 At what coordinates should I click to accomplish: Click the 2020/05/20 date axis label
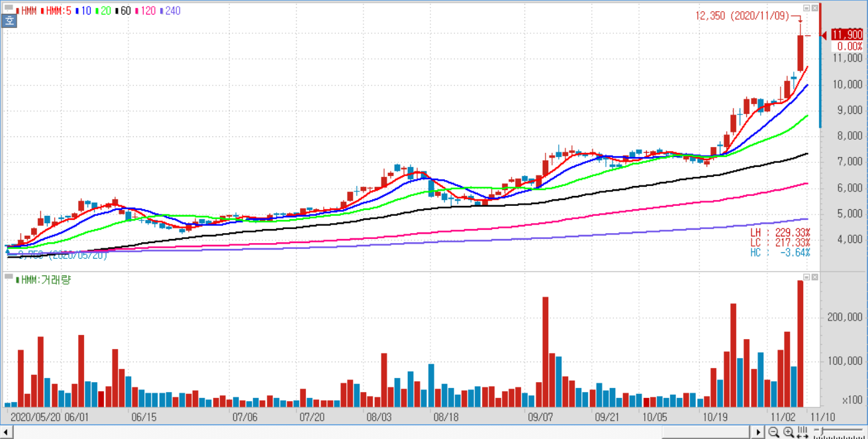click(x=36, y=417)
